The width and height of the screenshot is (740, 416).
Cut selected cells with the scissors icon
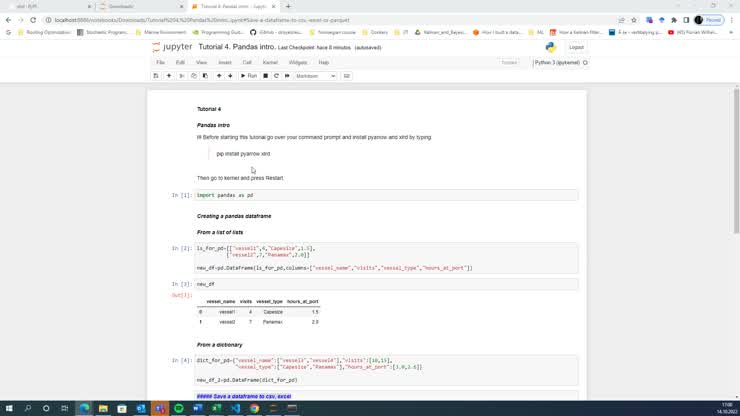pos(182,76)
